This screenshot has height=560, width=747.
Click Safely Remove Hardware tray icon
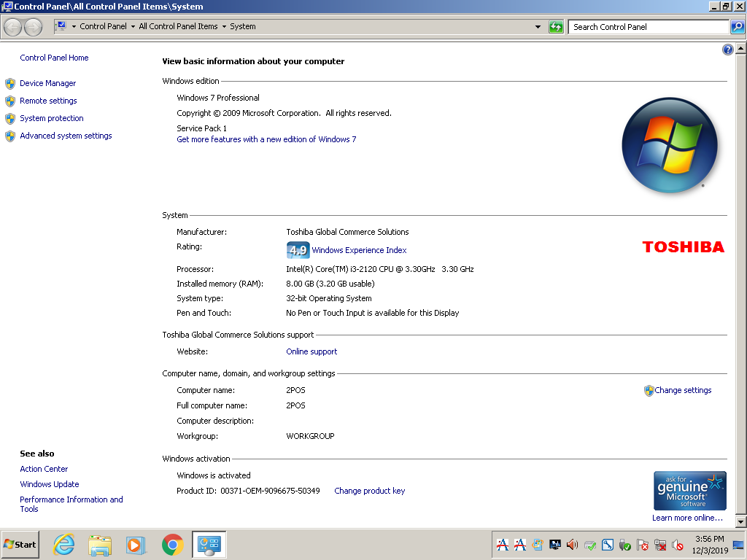click(x=624, y=545)
